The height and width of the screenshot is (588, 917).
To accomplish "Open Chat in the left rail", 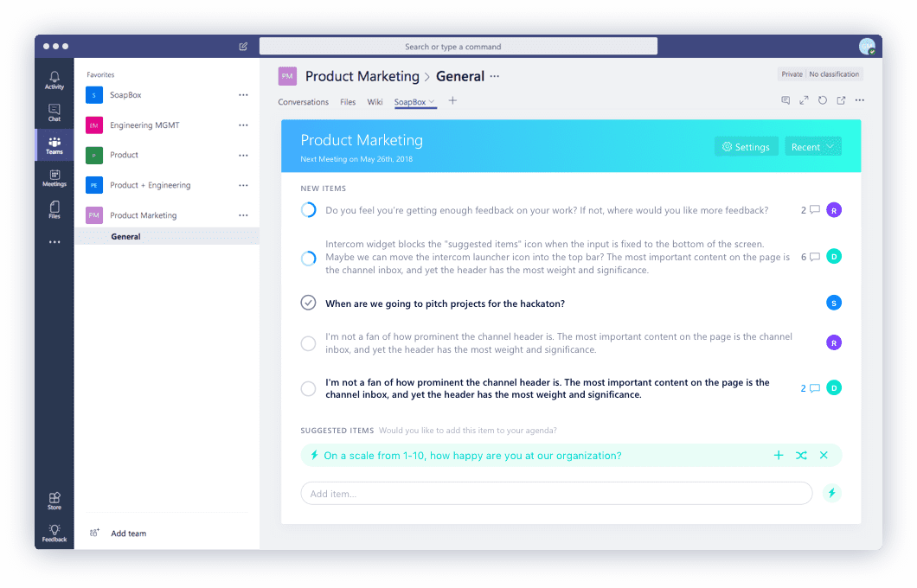I will click(55, 112).
